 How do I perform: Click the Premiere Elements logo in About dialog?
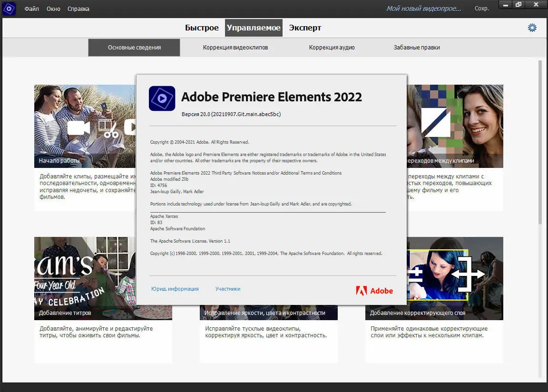pos(162,98)
